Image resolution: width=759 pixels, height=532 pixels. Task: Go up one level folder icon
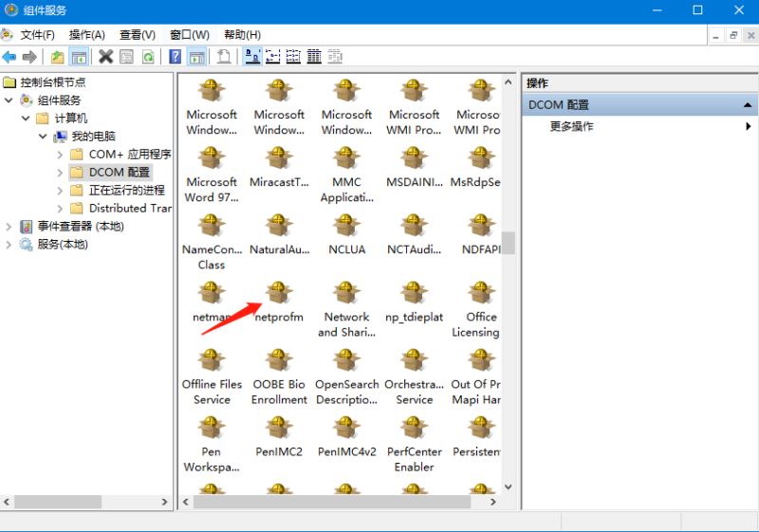(58, 57)
